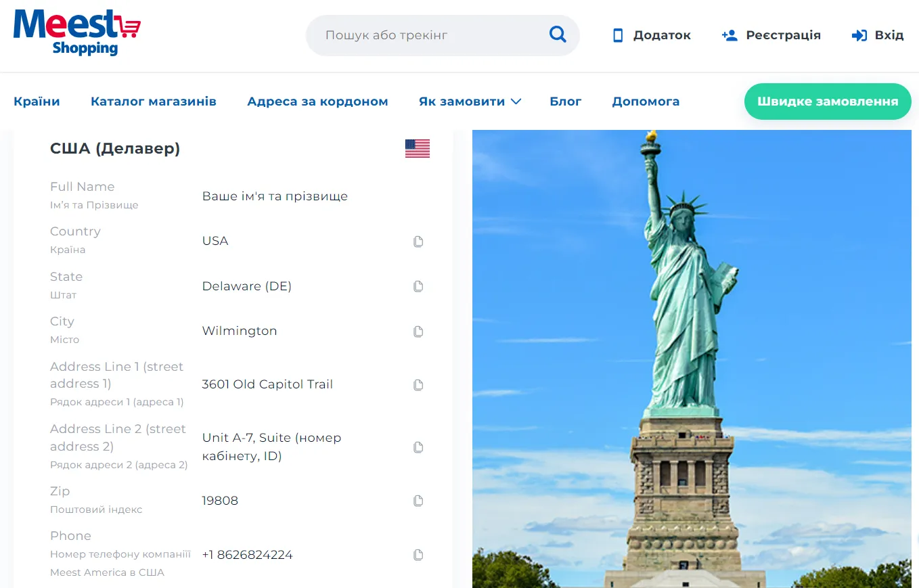Copy the USA country value
Viewport: 919px width, 588px height.
pos(418,242)
